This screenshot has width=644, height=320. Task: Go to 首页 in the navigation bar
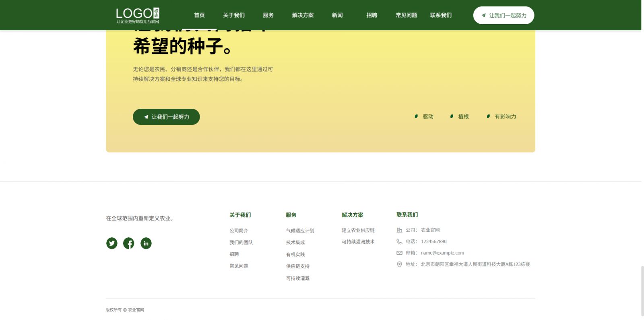click(199, 15)
